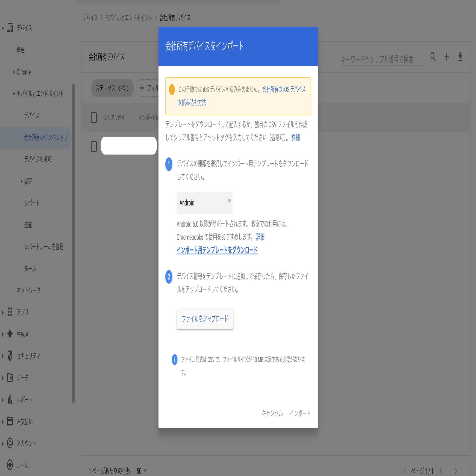
Task: Open the Android device type dropdown
Action: pos(204,203)
